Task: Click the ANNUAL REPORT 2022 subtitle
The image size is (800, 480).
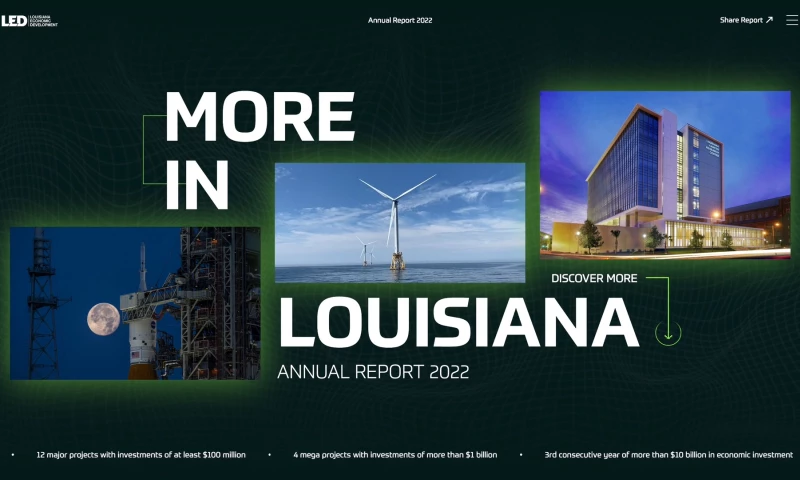Action: [x=373, y=372]
